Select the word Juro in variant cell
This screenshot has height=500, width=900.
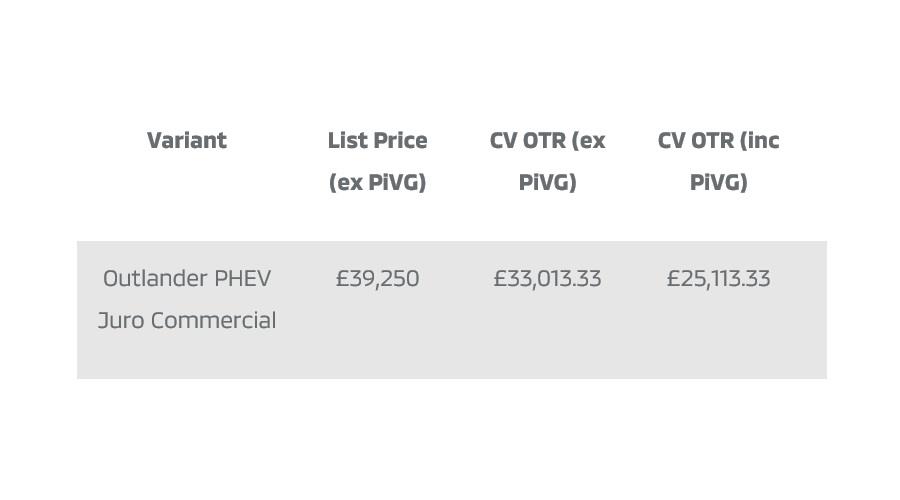(121, 320)
